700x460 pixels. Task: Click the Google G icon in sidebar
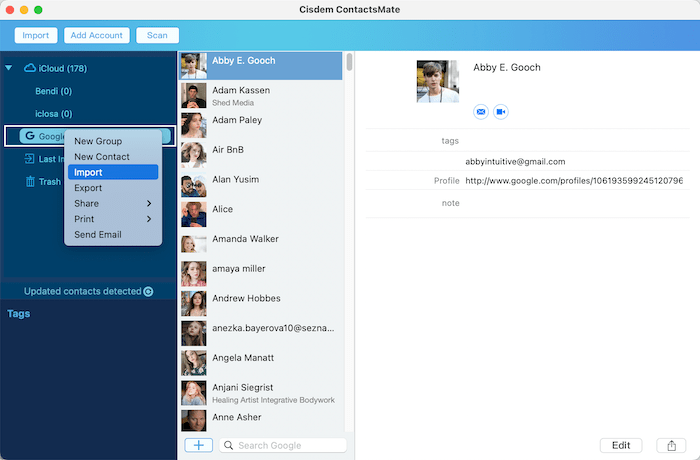coord(29,136)
